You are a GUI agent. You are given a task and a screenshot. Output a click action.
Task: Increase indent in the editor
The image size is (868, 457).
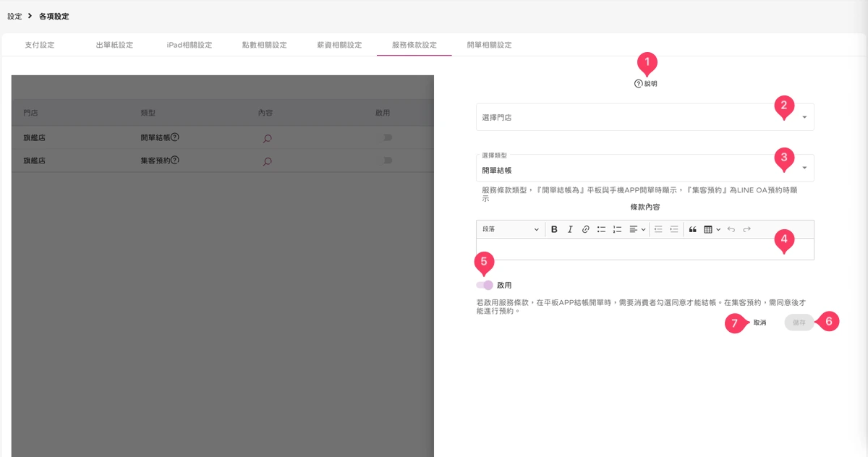[x=674, y=229]
